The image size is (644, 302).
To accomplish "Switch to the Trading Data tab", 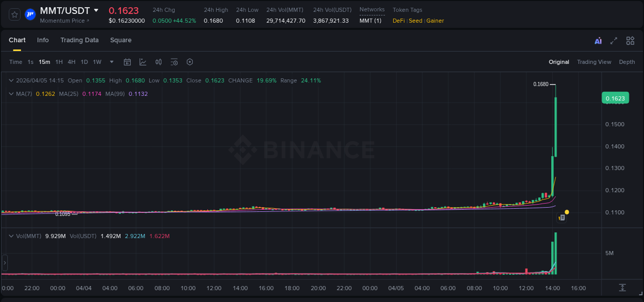I will [79, 40].
